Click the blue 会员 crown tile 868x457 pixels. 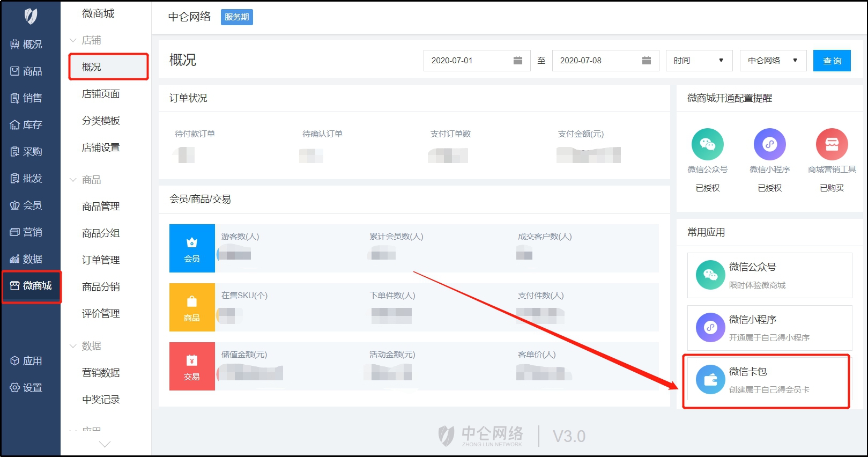click(x=192, y=248)
